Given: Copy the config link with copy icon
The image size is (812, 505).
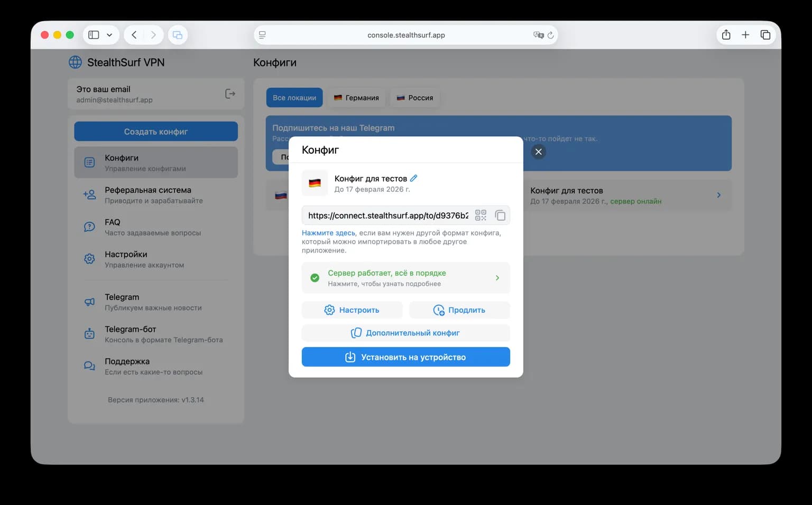Looking at the screenshot, I should click(500, 215).
